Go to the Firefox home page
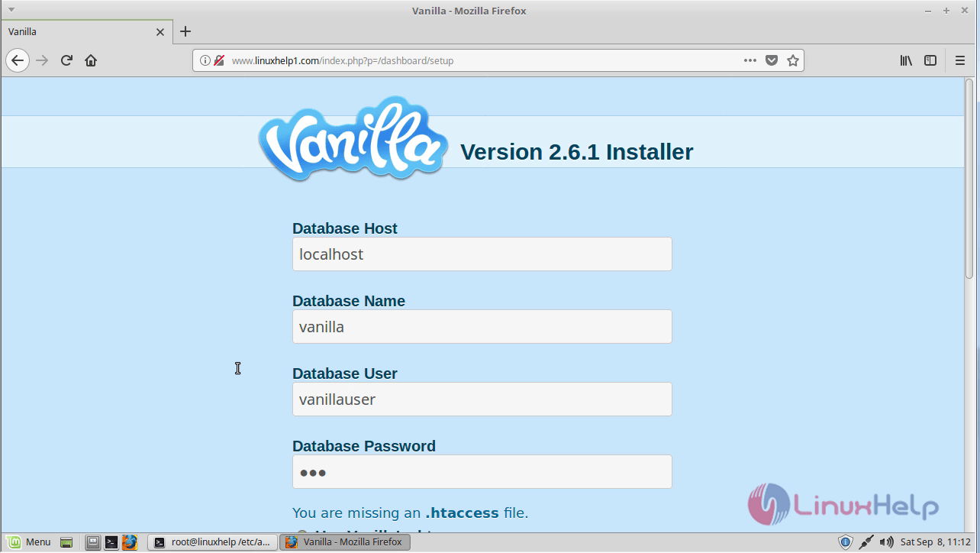 coord(91,60)
